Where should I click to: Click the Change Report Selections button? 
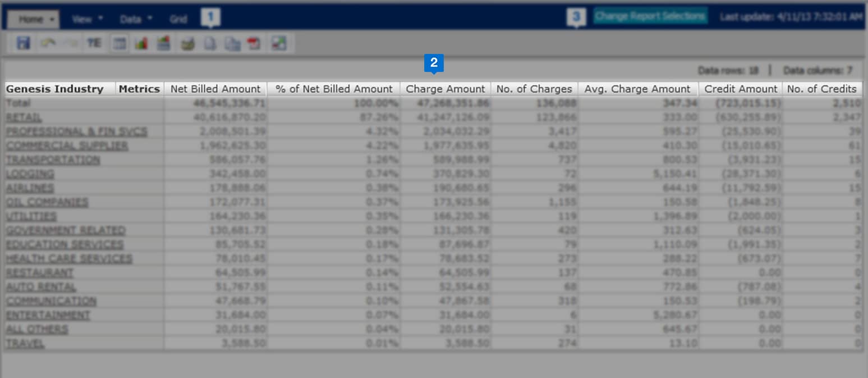650,16
